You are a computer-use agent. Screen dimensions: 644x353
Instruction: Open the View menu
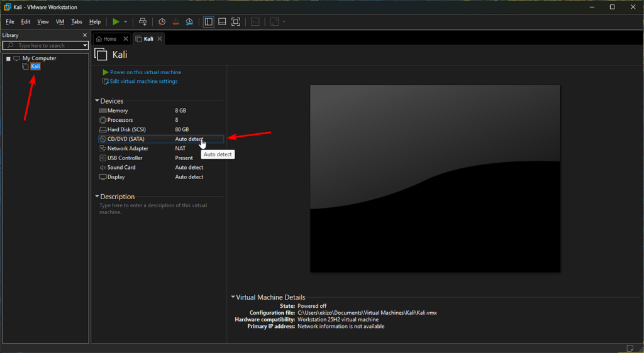pyautogui.click(x=43, y=22)
